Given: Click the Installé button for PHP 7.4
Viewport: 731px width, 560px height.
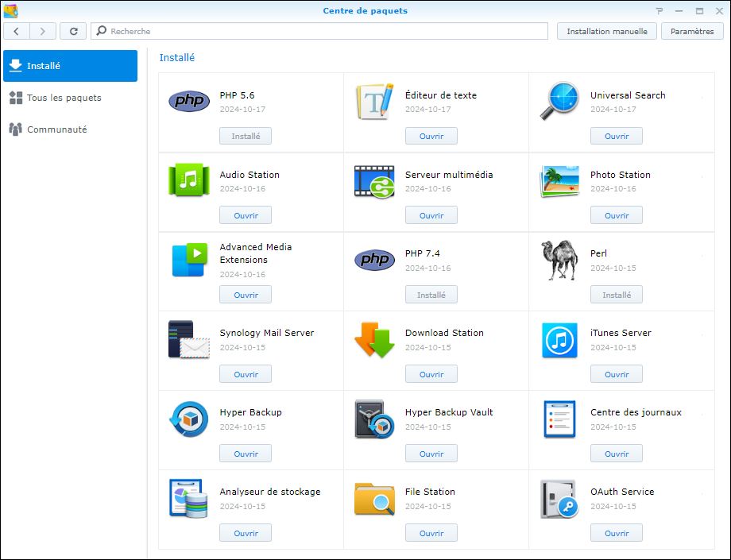Looking at the screenshot, I should 431,295.
